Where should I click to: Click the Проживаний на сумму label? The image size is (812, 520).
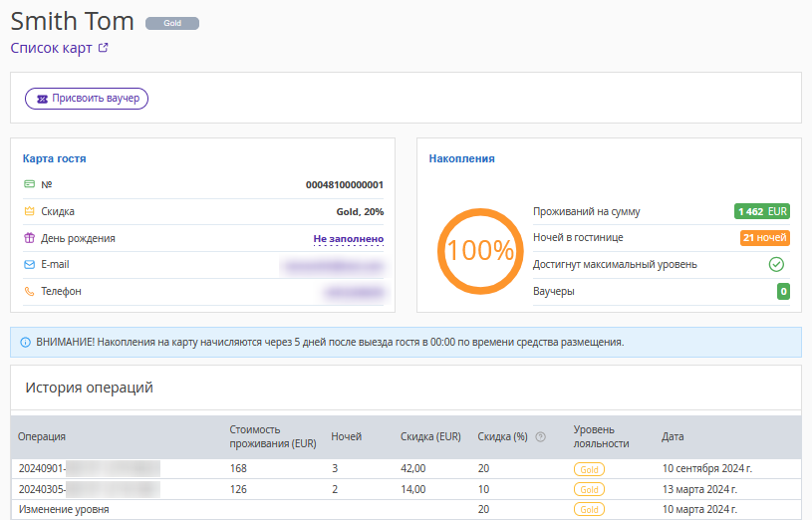click(586, 211)
